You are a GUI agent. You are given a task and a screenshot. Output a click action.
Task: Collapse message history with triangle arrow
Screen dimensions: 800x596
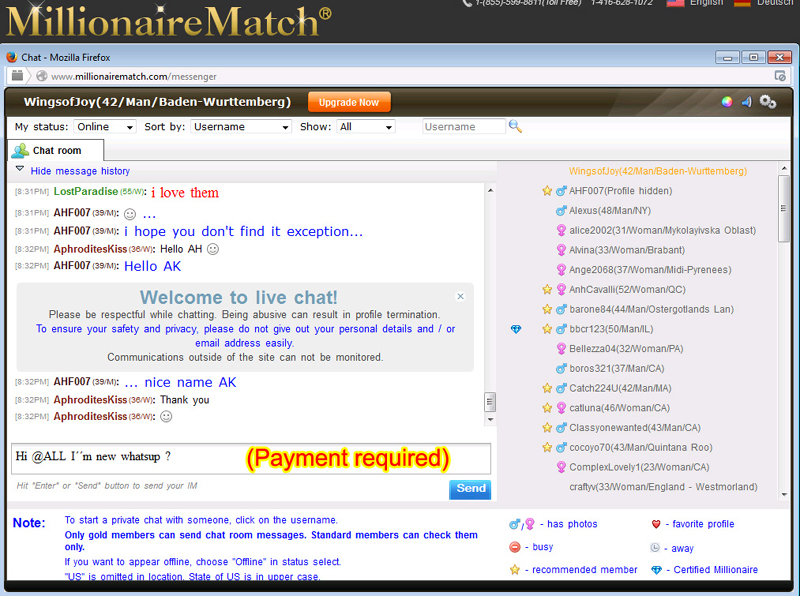[20, 169]
